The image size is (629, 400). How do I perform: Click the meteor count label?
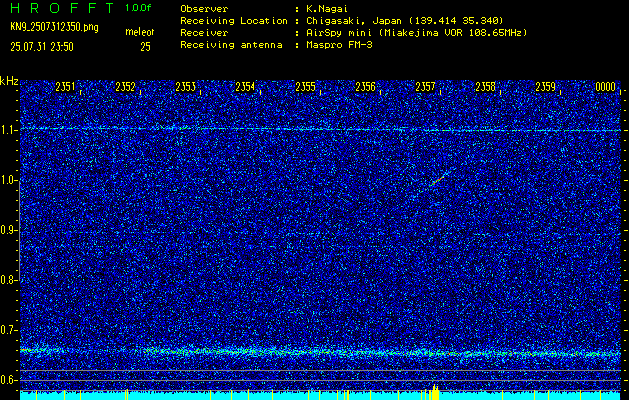(140, 32)
